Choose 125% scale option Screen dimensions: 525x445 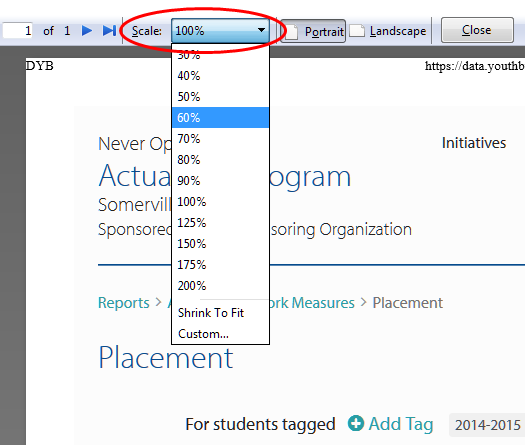[220, 223]
